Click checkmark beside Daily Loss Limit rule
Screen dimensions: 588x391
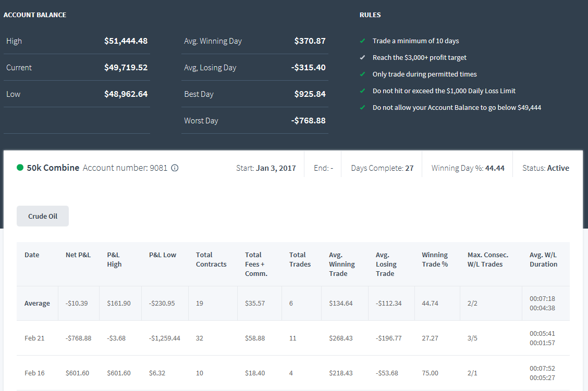pos(362,91)
